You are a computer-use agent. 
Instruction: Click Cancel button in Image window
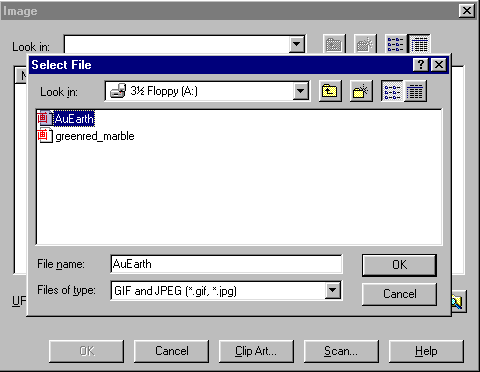171,351
